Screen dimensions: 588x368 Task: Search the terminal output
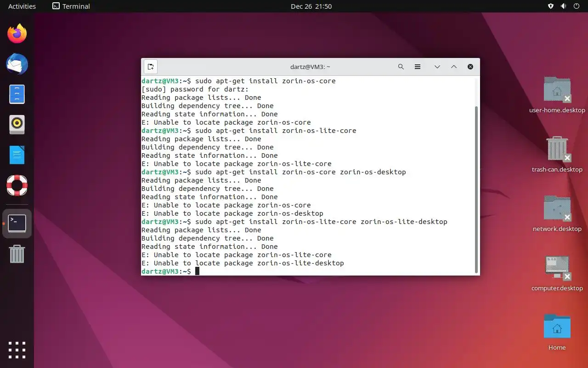[401, 67]
